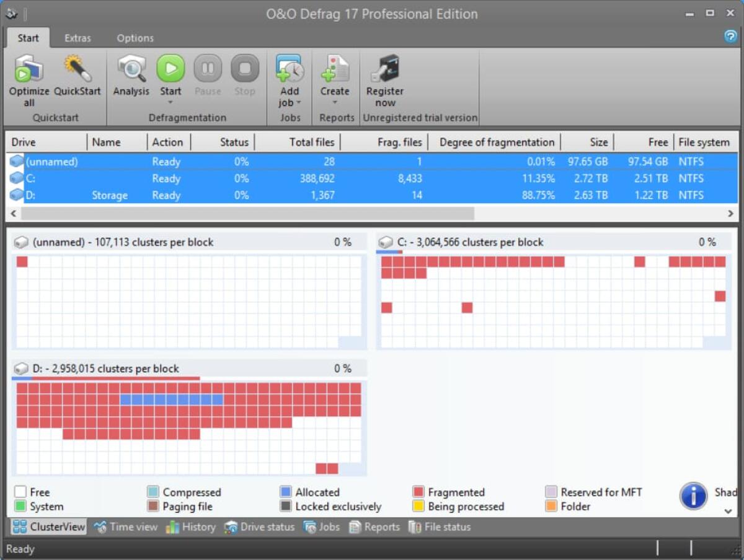This screenshot has height=560, width=744.
Task: Activate the File status view
Action: pyautogui.click(x=440, y=527)
